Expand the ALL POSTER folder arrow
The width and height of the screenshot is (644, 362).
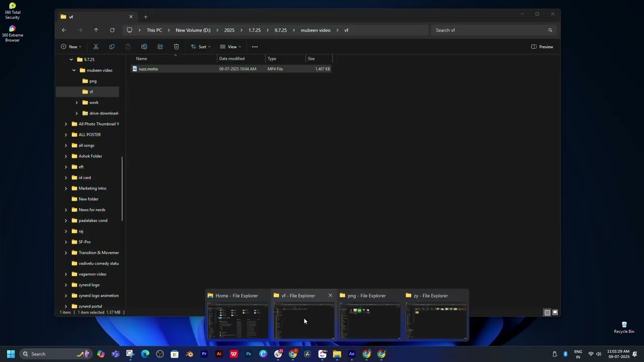click(66, 135)
